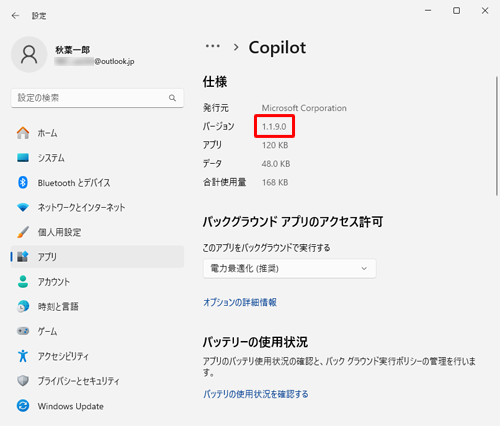The image size is (500, 426).
Task: Click publisher Microsoft Corporation text
Action: click(304, 108)
